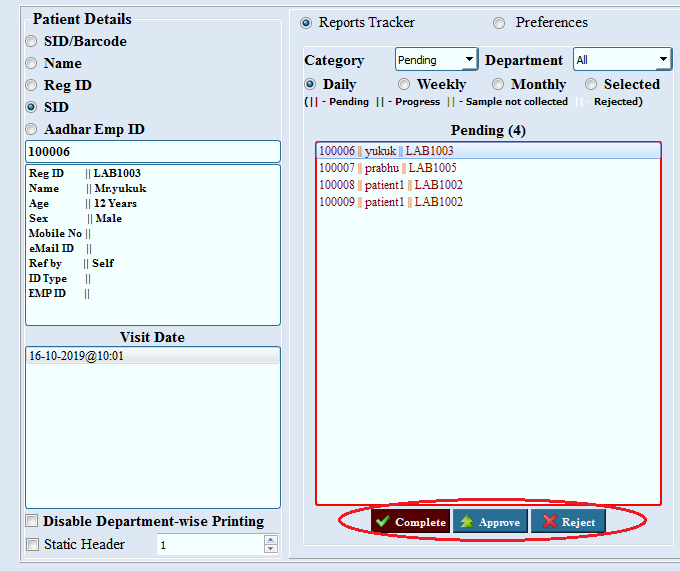Choose the Selected period filter

pyautogui.click(x=591, y=84)
